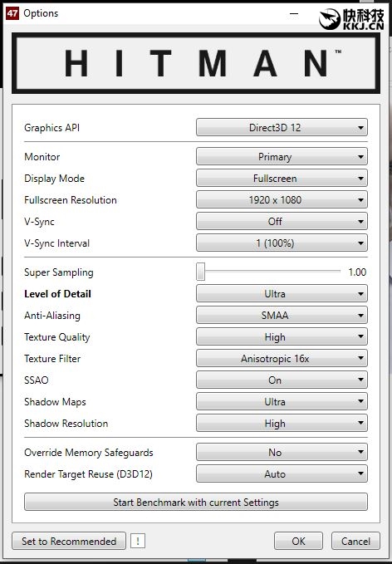The width and height of the screenshot is (392, 564).
Task: Click the Set to Recommended button
Action: pos(69,541)
